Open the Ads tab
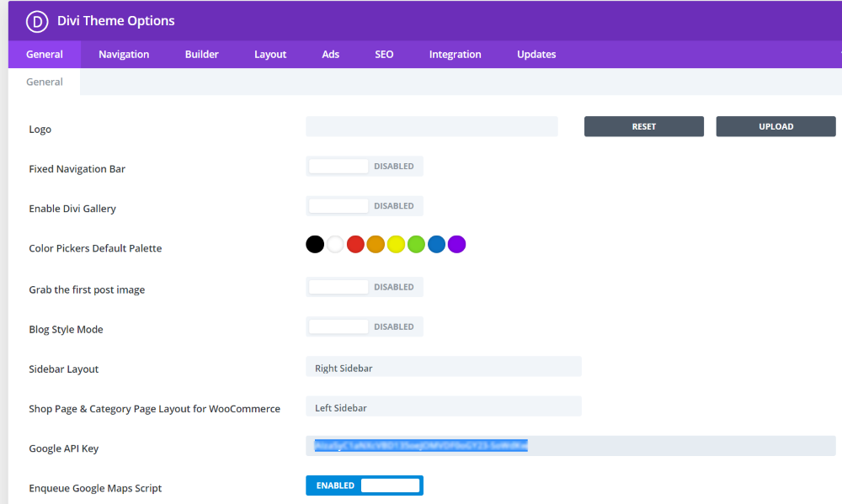 330,54
